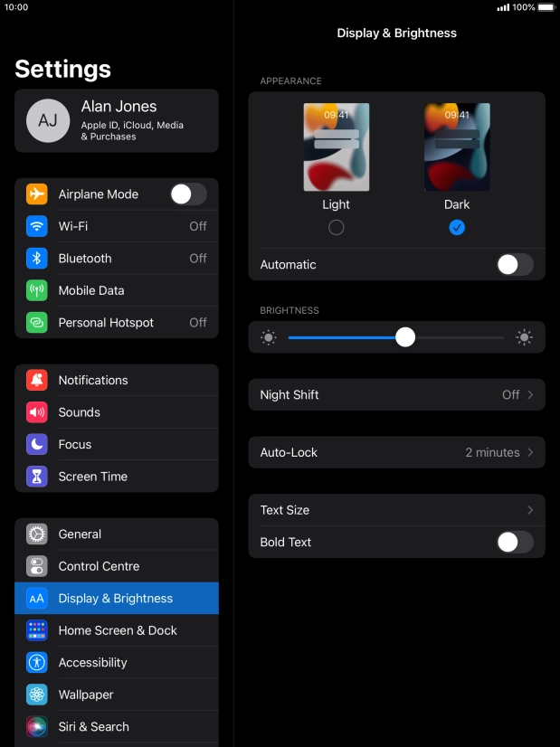Toggle Airplane Mode switch
The height and width of the screenshot is (747, 560).
(188, 194)
